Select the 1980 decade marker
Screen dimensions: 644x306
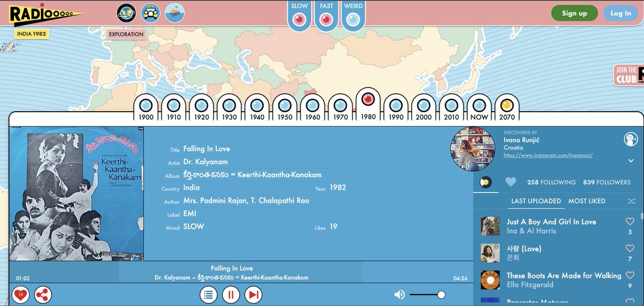click(x=368, y=105)
